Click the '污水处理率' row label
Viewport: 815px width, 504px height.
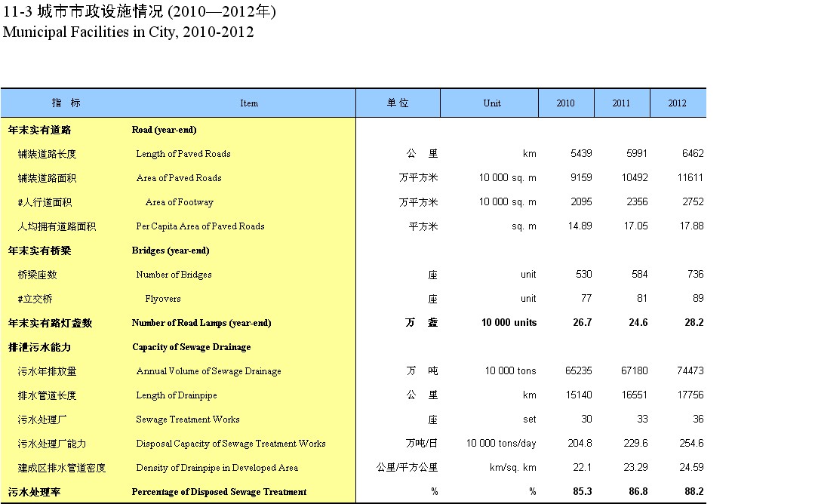coord(34,491)
